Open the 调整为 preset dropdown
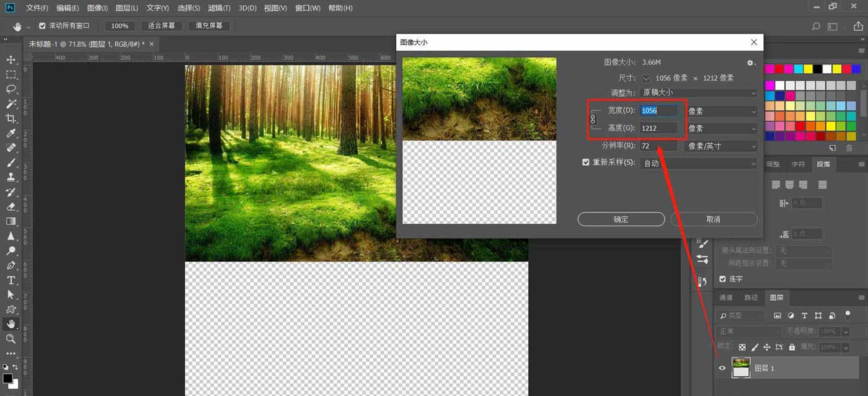 pos(699,93)
